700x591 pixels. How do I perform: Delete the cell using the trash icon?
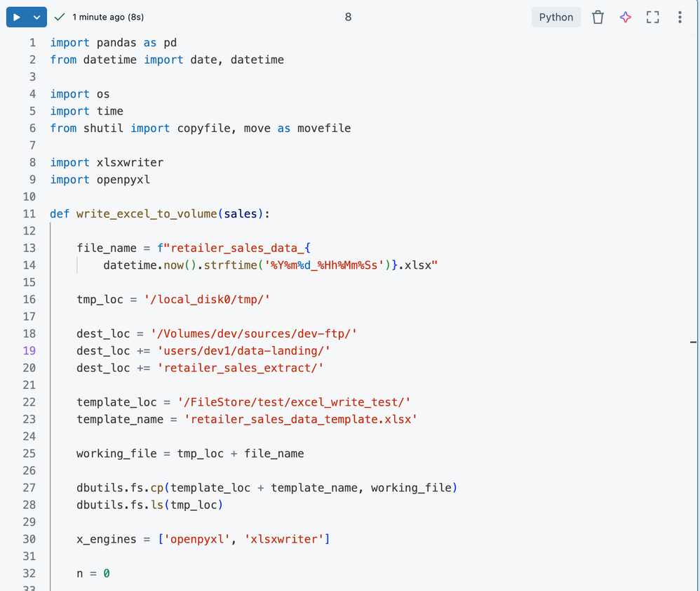[598, 17]
